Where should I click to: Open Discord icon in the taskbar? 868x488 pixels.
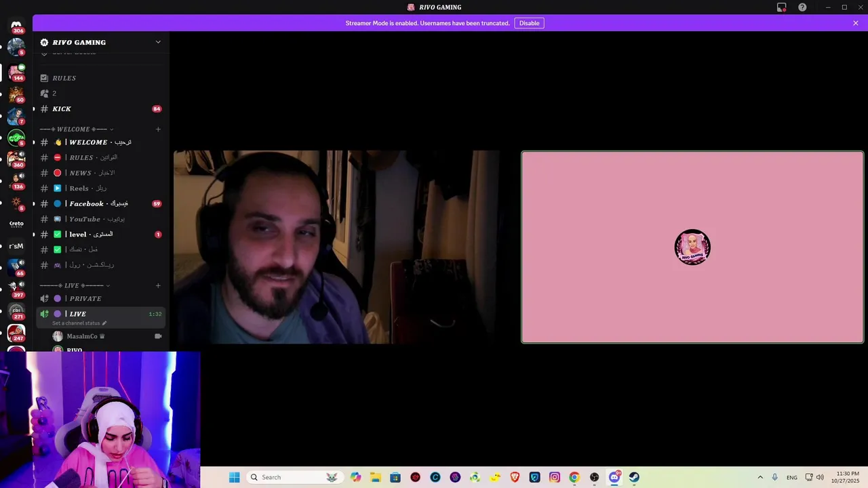614,477
